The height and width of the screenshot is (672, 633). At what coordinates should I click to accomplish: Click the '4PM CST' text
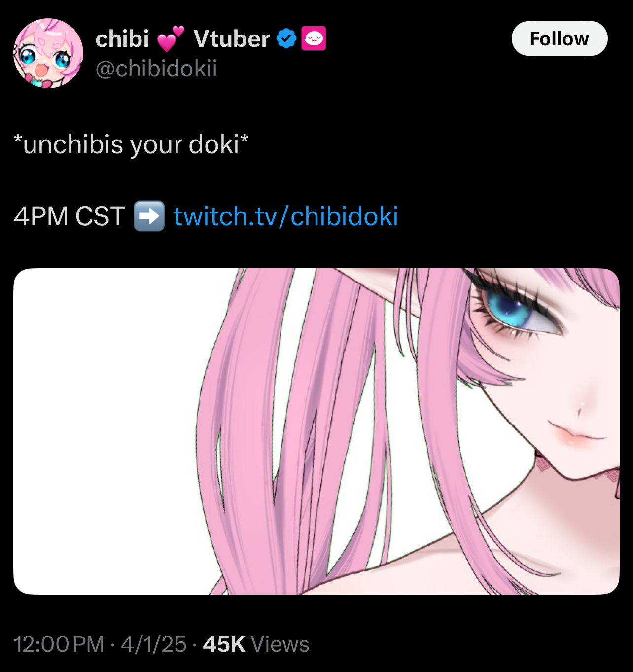pyautogui.click(x=70, y=216)
